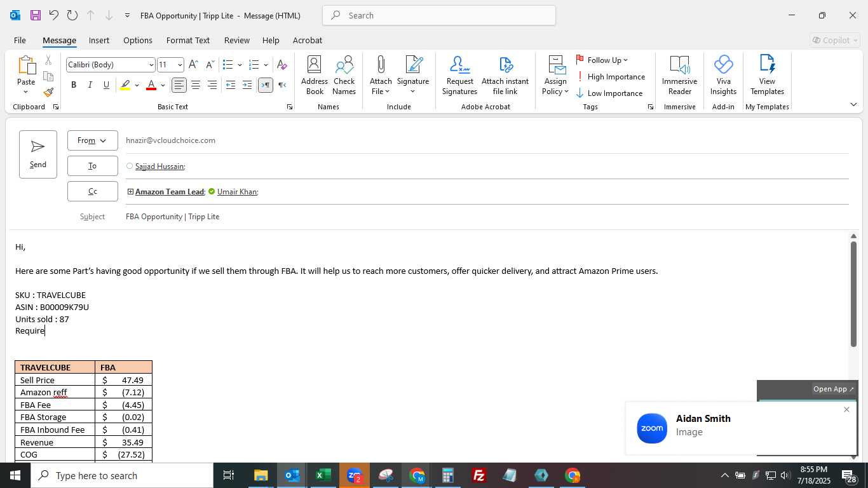This screenshot has height=488, width=868.
Task: Activate the Format Painter brush
Action: click(48, 92)
